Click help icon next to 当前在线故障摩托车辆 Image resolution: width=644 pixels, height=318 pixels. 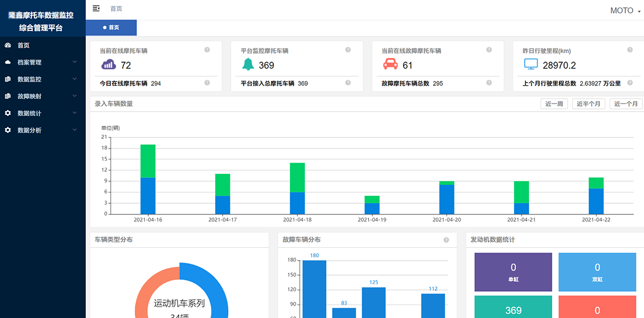point(489,50)
